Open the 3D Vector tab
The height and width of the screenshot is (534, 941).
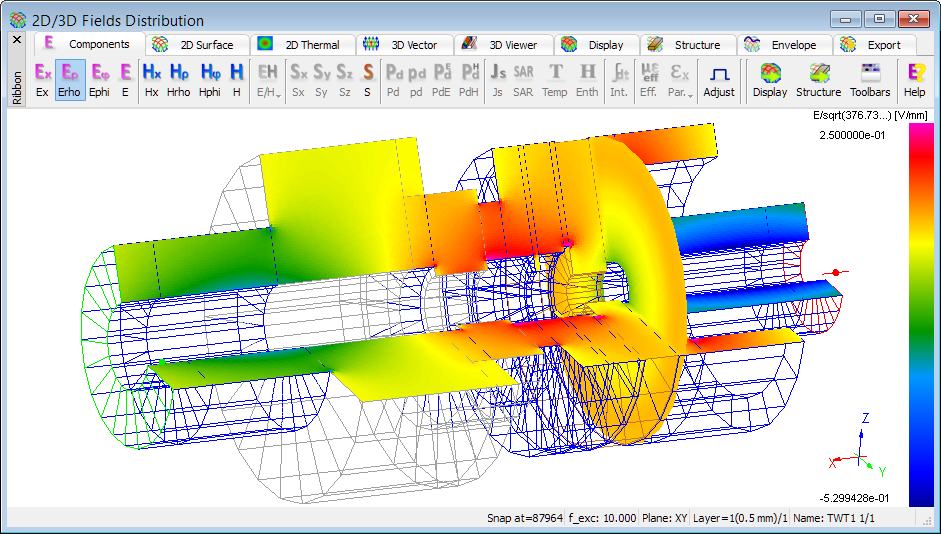click(402, 45)
